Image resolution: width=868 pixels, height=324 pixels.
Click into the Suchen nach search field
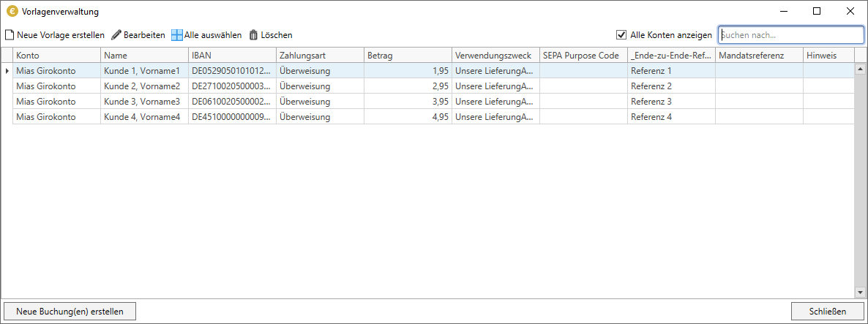(790, 35)
